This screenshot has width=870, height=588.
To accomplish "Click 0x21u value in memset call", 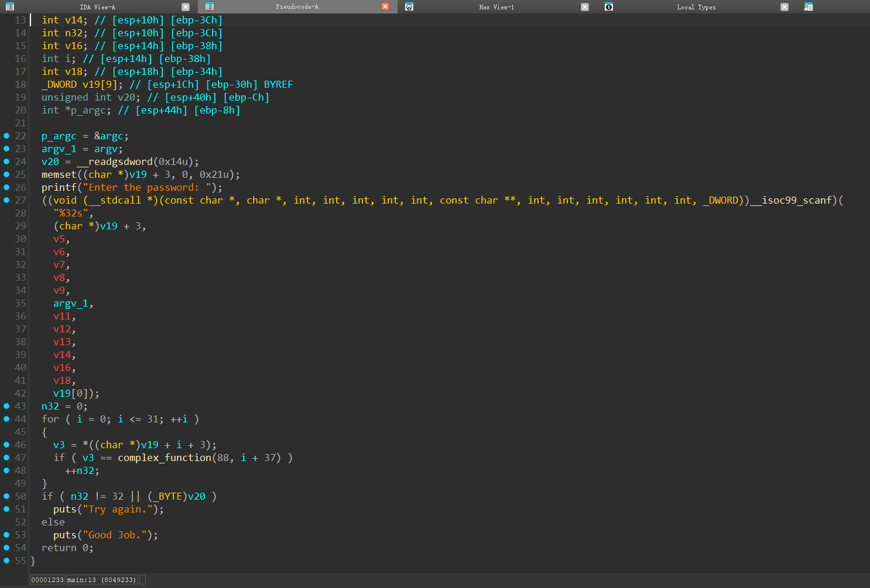I will (214, 174).
